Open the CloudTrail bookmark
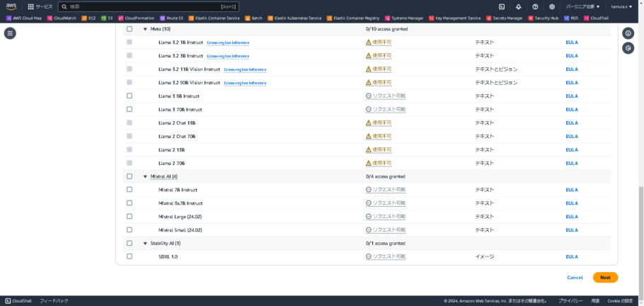 596,18
